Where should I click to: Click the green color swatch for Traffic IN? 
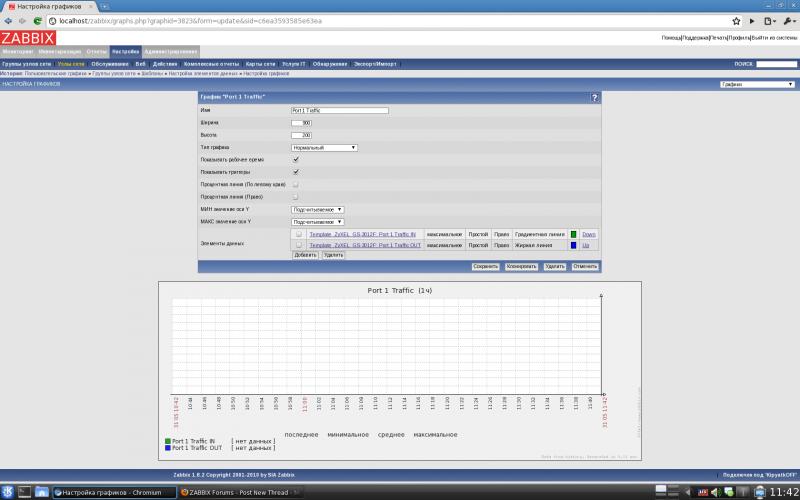click(574, 233)
